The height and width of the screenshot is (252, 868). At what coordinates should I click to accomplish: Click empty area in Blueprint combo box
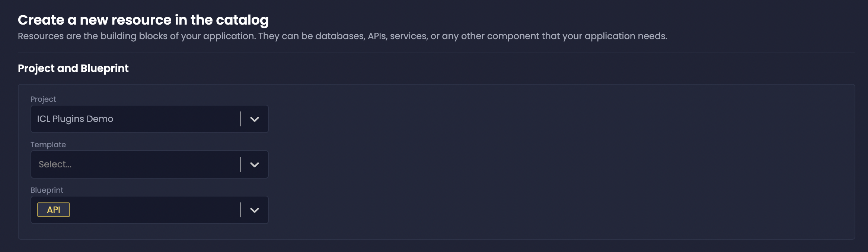click(154, 210)
